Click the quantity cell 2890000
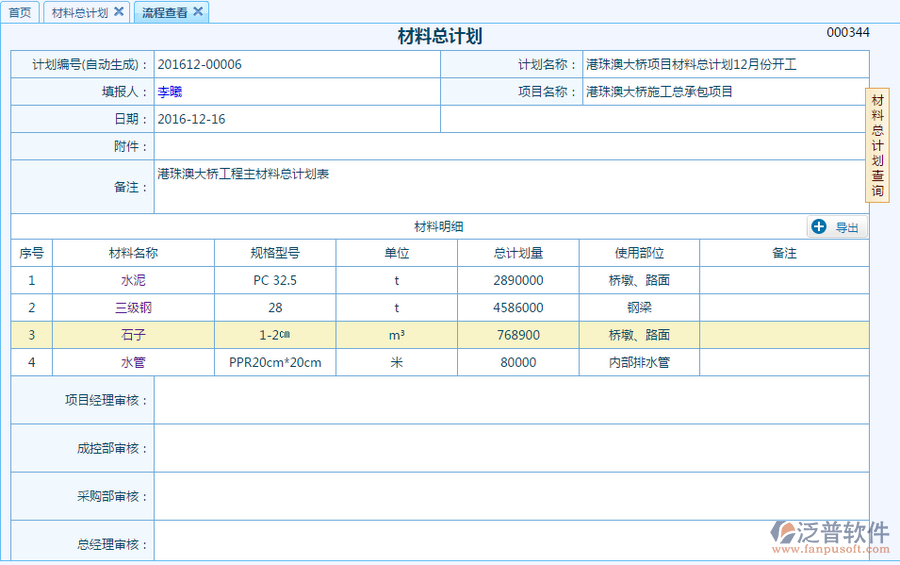 [x=518, y=280]
